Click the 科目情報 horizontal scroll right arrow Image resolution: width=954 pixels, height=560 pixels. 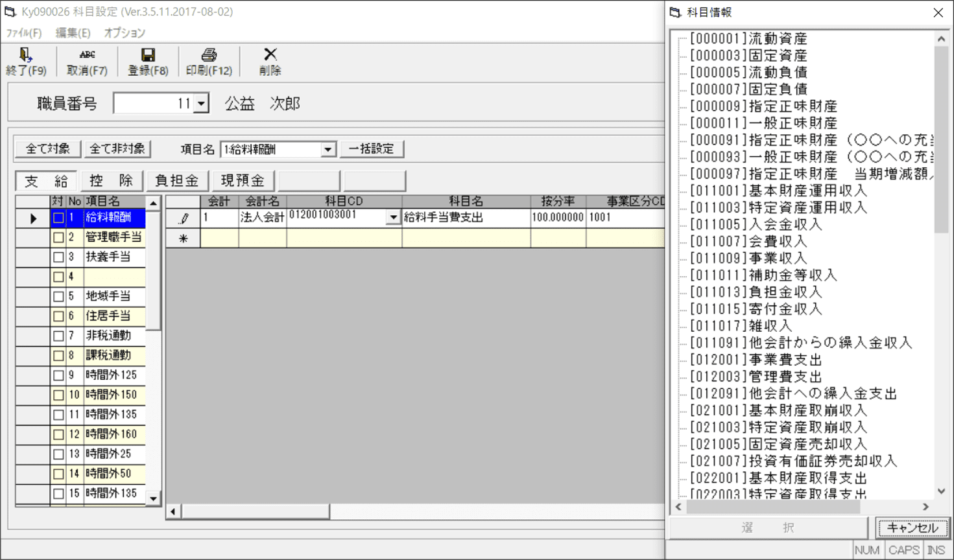[926, 507]
